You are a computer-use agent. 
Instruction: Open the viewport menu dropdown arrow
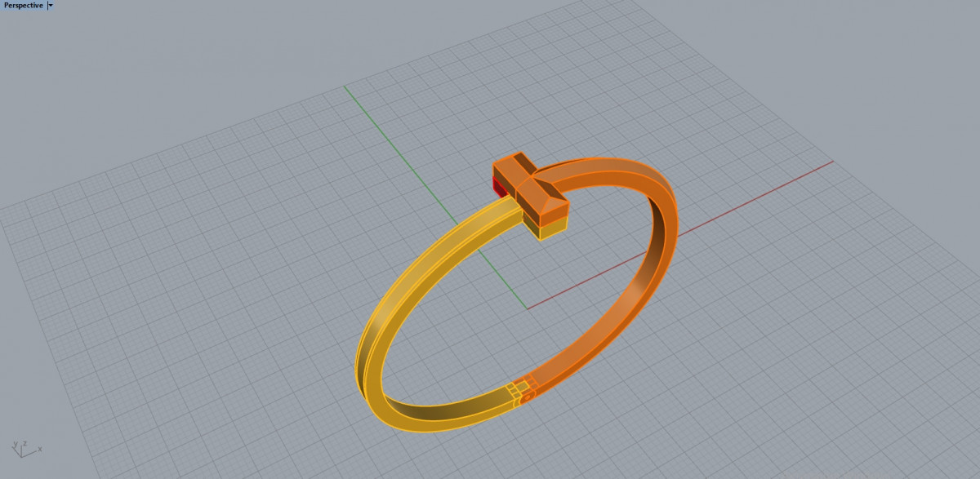[x=51, y=5]
